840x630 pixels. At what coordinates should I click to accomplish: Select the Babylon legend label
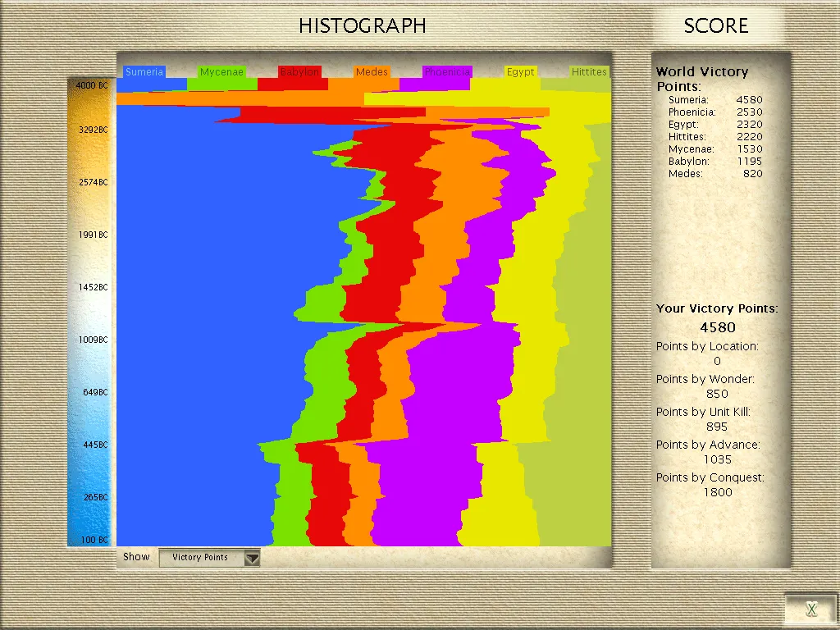pyautogui.click(x=299, y=72)
